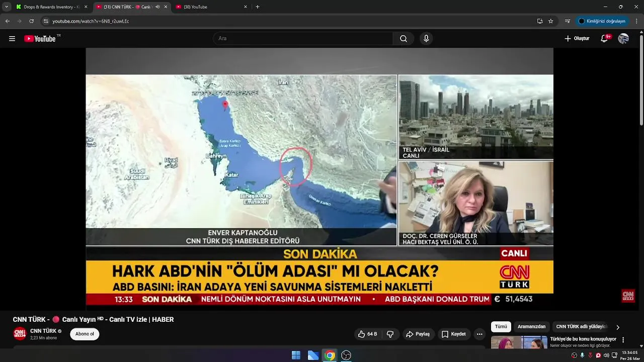Viewport: 644px width, 362px height.
Task: Click the CNN Türk watermark logo at video corner
Action: pos(628,296)
